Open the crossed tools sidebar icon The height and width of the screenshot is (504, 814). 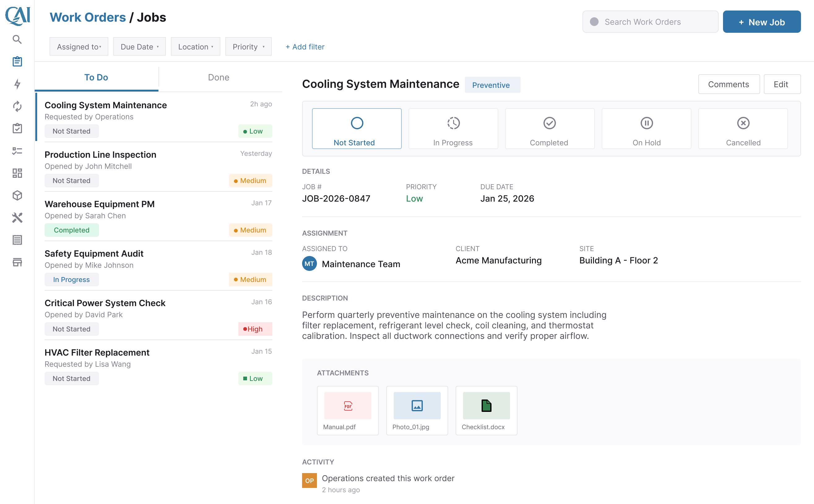(x=17, y=218)
